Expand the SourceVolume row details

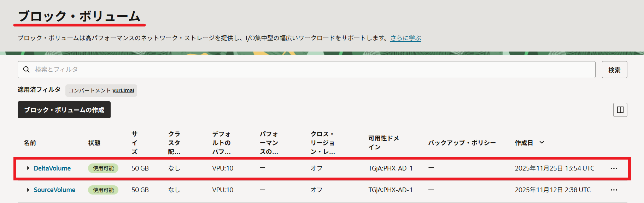tap(28, 190)
